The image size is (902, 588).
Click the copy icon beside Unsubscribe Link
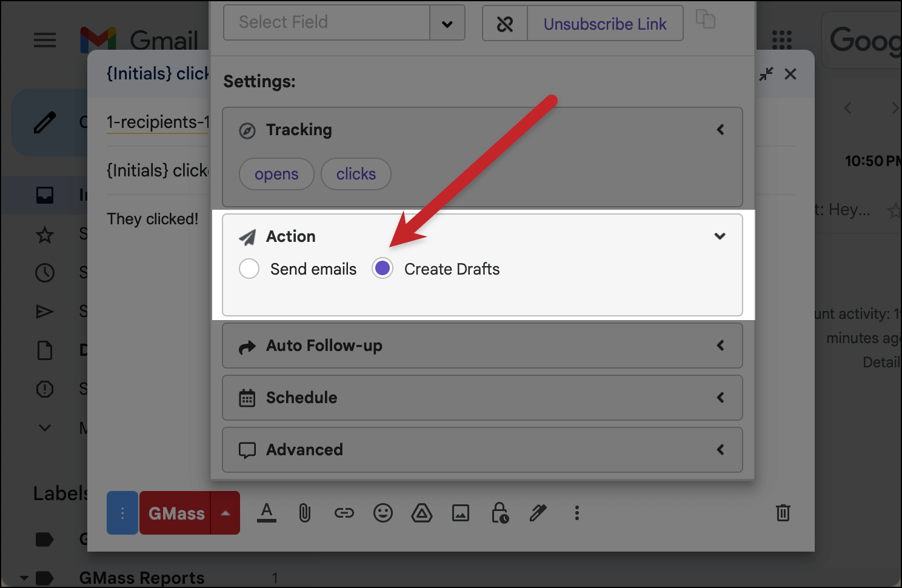tap(706, 19)
